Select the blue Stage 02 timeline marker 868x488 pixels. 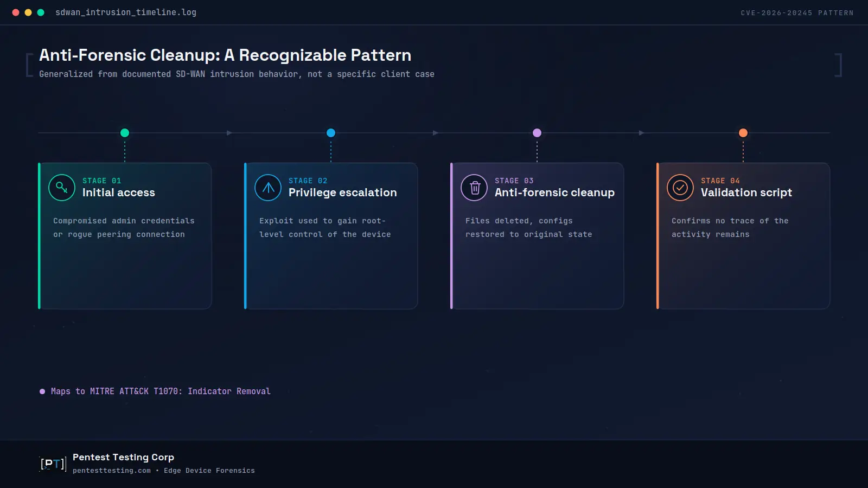coord(331,133)
